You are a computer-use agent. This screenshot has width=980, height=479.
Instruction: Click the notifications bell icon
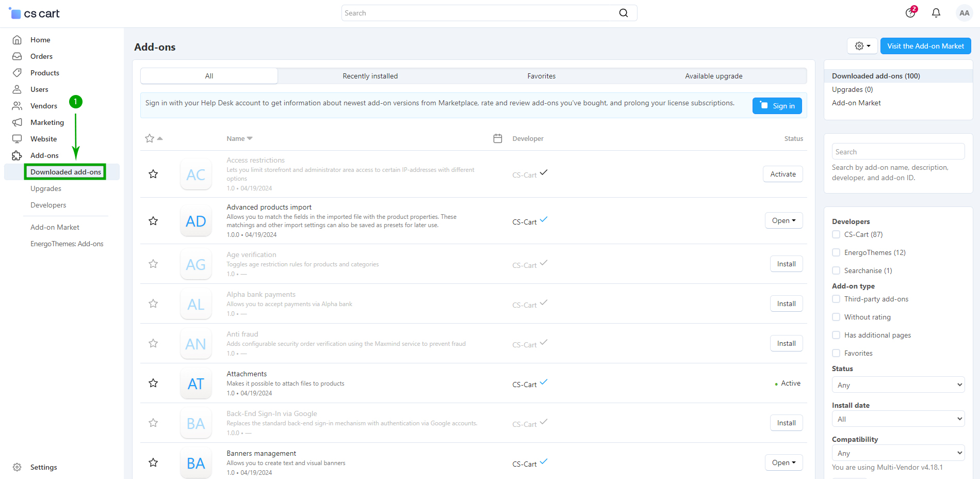936,13
